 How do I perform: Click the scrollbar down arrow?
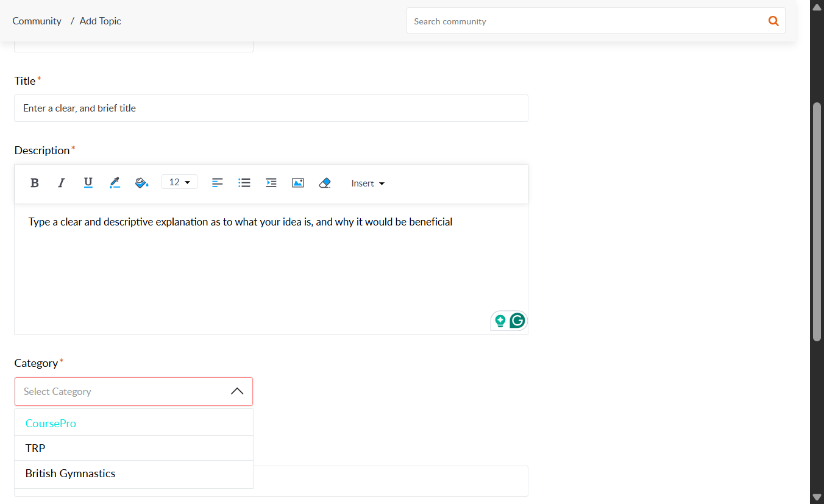pyautogui.click(x=817, y=497)
